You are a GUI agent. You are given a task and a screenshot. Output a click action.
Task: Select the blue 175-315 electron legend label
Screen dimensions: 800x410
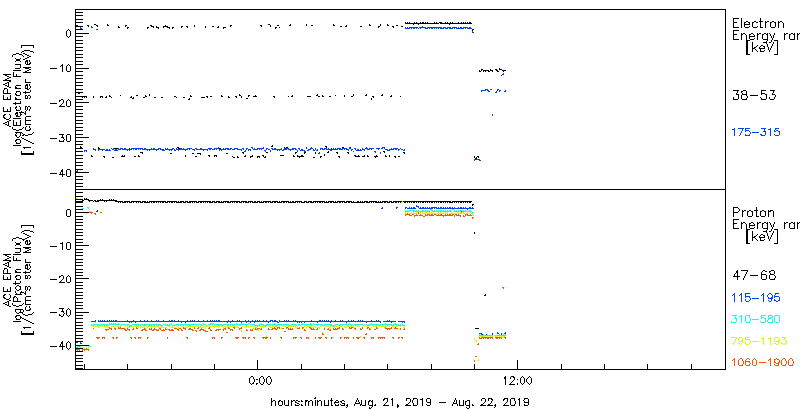click(756, 132)
